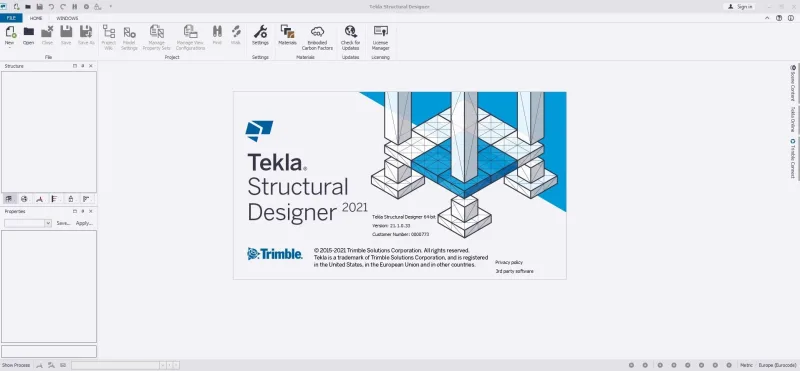
Task: Expand the quick access toolbar customize arrow
Action: 110,7
